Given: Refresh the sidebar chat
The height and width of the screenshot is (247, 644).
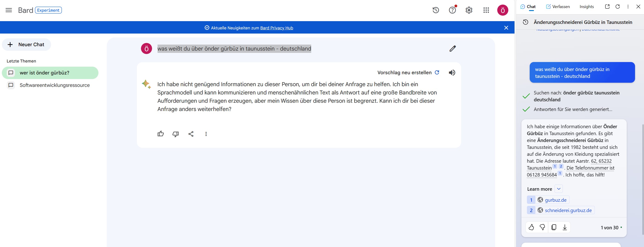Looking at the screenshot, I should 618,6.
